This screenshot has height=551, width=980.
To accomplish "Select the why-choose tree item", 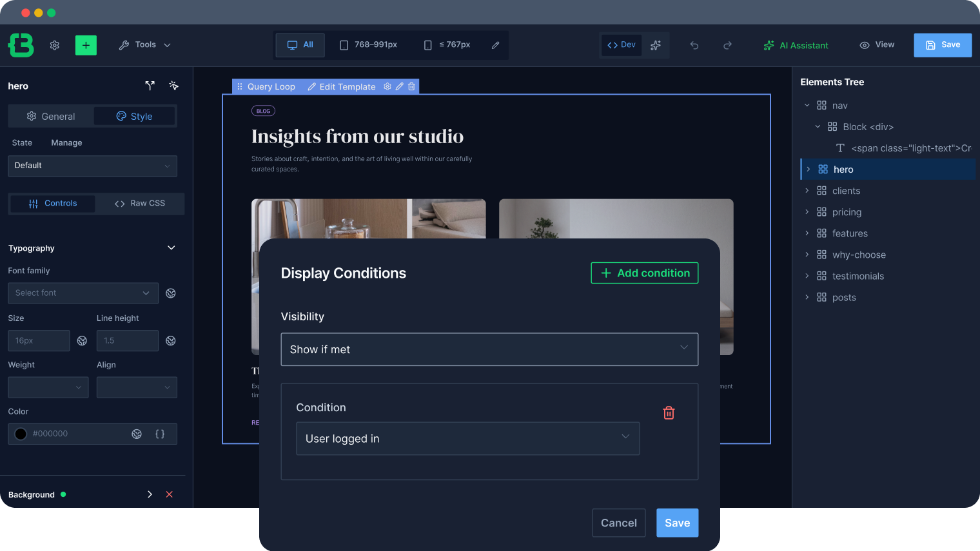I will pyautogui.click(x=859, y=255).
